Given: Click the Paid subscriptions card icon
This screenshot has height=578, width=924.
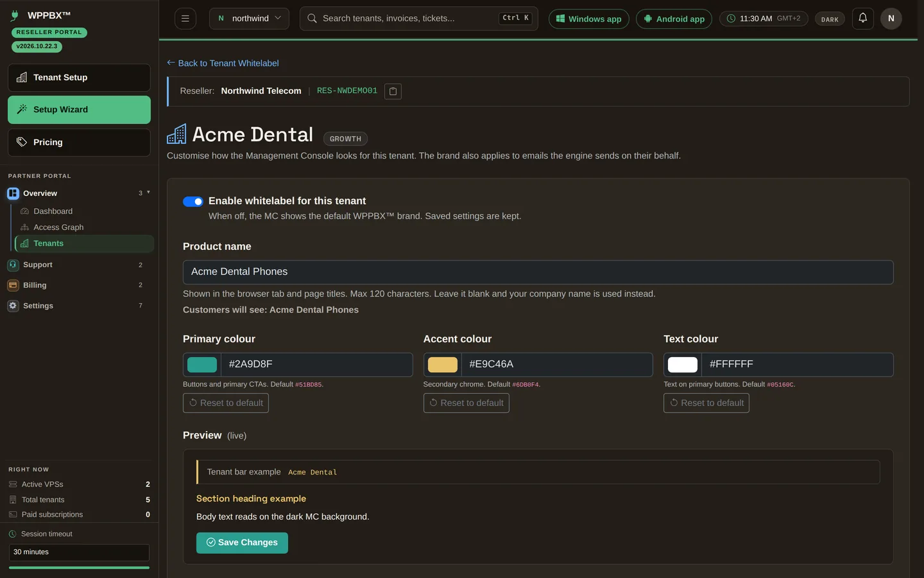Looking at the screenshot, I should tap(13, 514).
